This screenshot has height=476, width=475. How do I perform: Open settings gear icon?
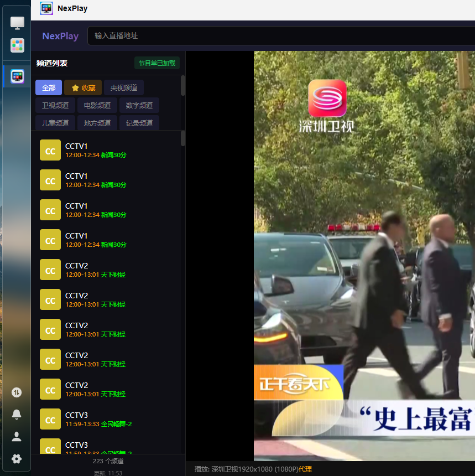(x=17, y=459)
